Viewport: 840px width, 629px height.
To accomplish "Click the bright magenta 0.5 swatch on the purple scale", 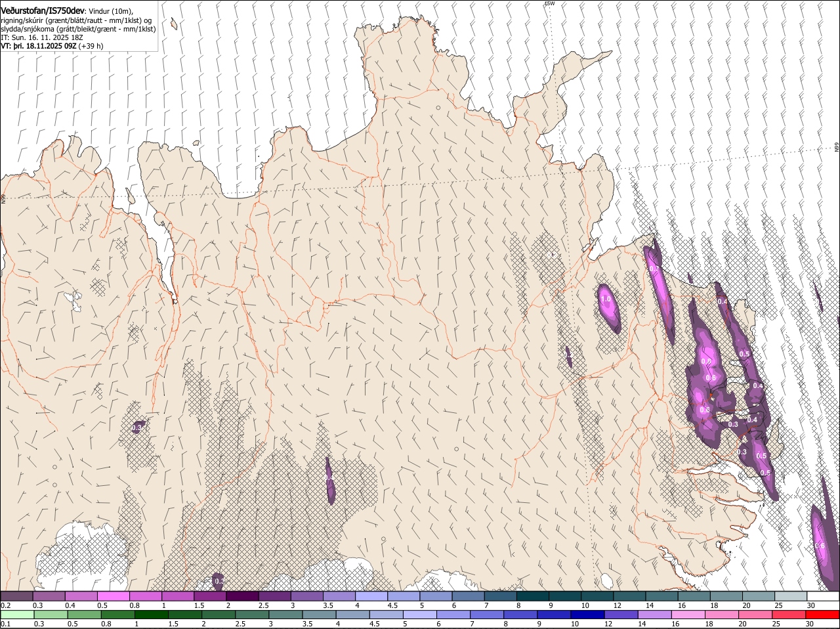I will click(x=113, y=596).
